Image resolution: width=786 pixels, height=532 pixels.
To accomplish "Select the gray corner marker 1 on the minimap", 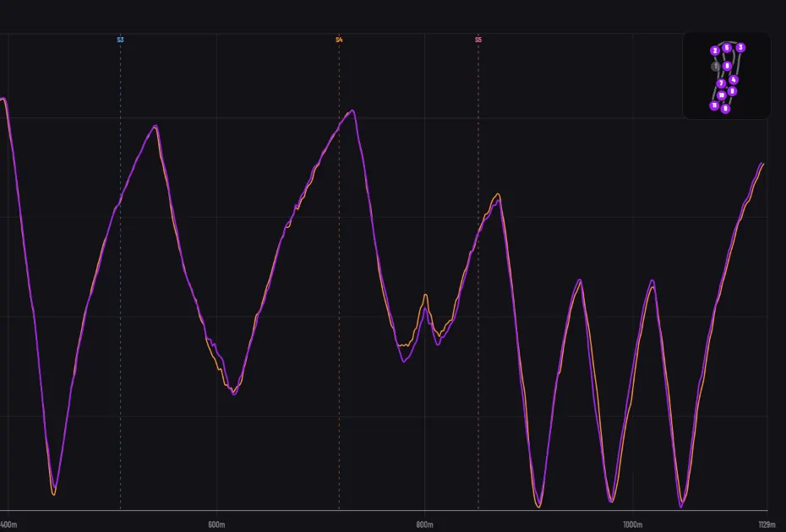I will point(716,66).
